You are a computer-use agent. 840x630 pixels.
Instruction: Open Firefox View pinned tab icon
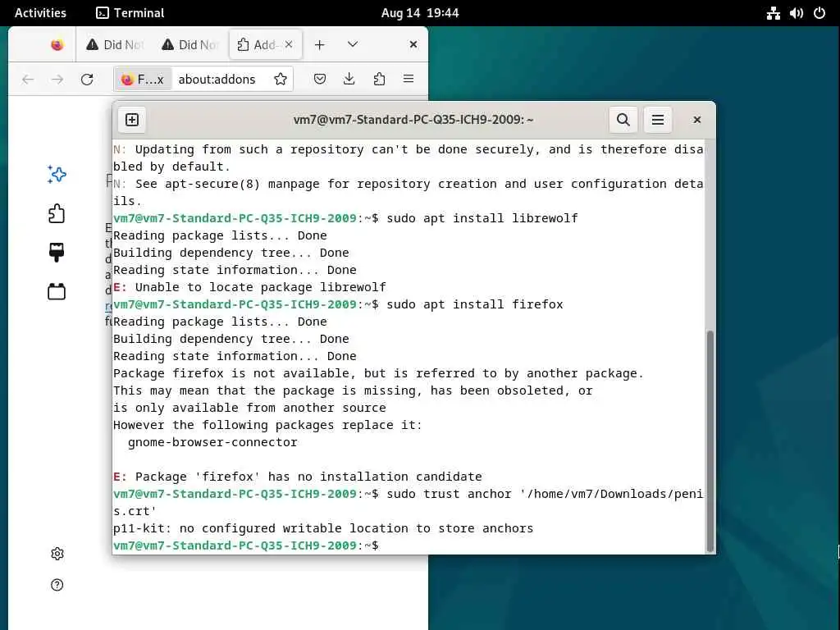[57, 44]
